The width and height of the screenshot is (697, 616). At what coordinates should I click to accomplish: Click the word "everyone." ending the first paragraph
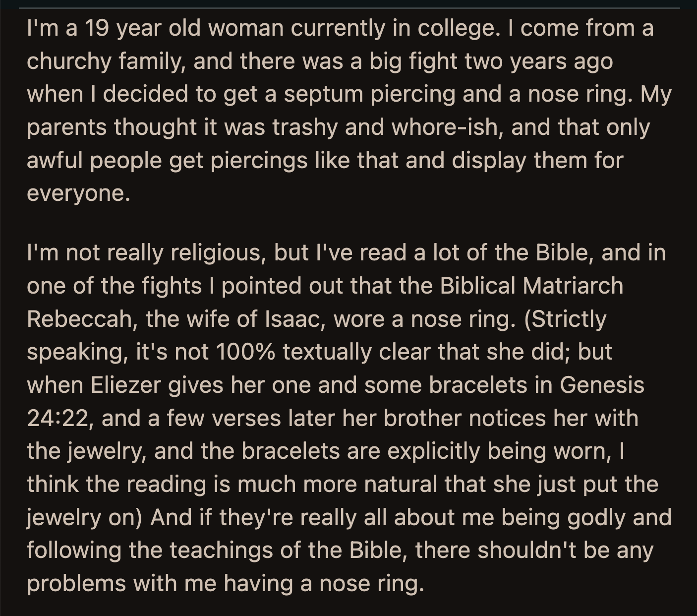pos(78,193)
